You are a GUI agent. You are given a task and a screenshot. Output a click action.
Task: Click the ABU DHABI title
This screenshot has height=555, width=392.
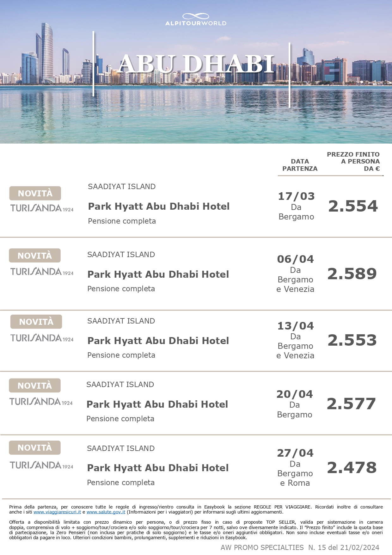tap(196, 64)
